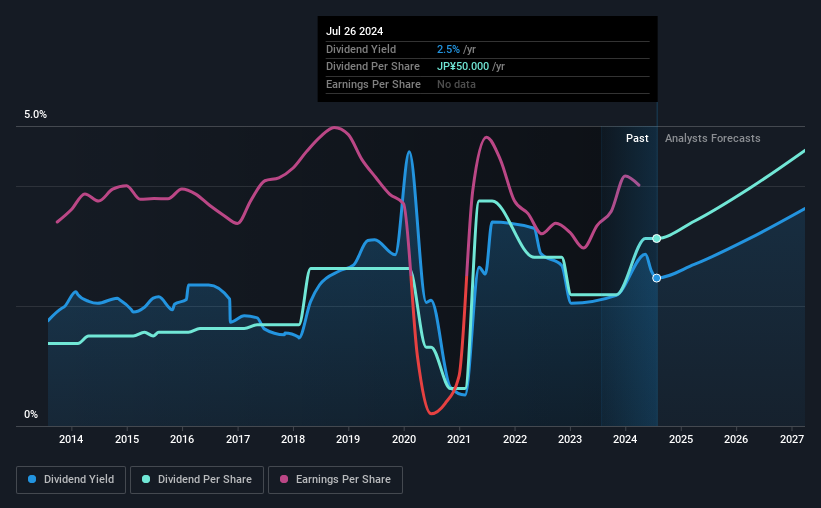Click the blue Dividend Yield legend dot
821x508 pixels.
[x=32, y=479]
